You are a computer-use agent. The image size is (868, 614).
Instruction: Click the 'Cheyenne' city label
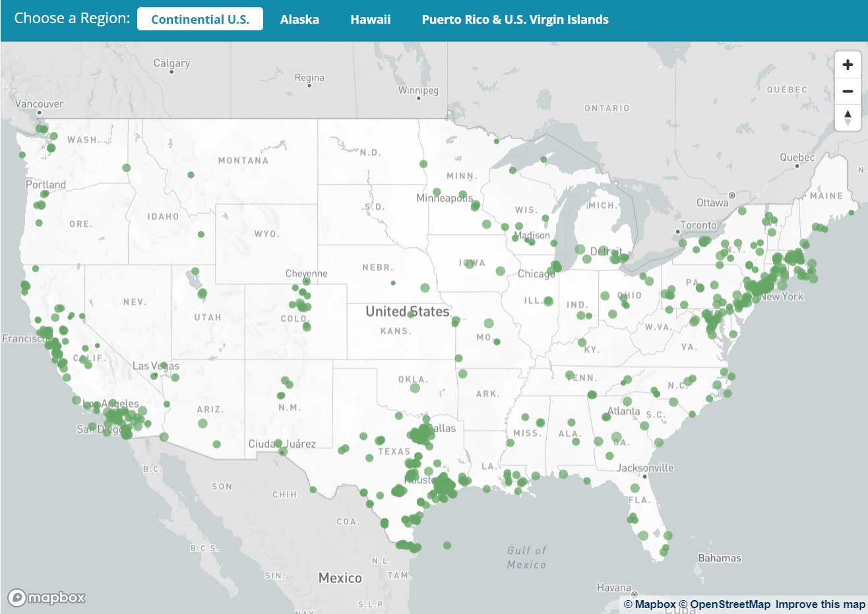click(x=306, y=274)
